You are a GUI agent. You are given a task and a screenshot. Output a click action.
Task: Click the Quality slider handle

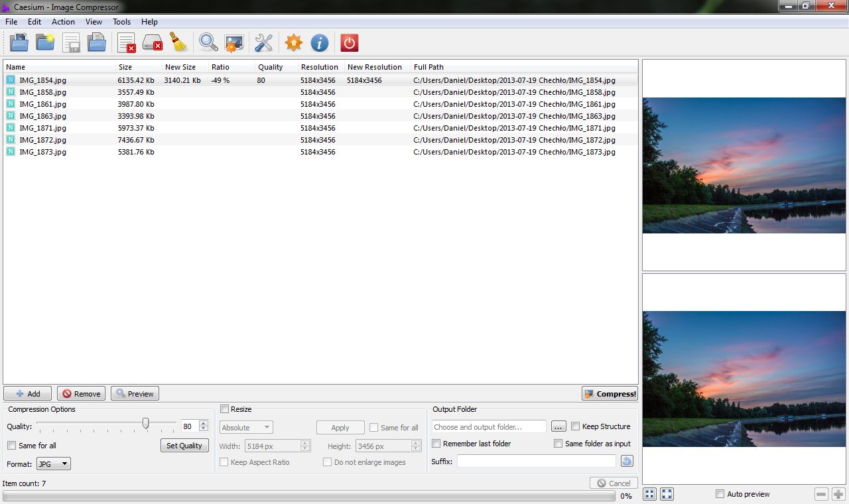(x=146, y=424)
